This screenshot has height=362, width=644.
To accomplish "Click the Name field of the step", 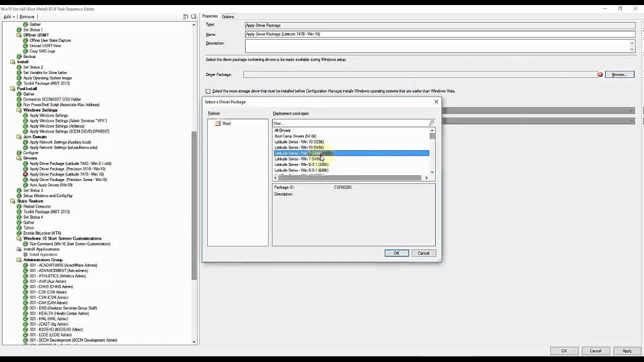I will [440, 34].
